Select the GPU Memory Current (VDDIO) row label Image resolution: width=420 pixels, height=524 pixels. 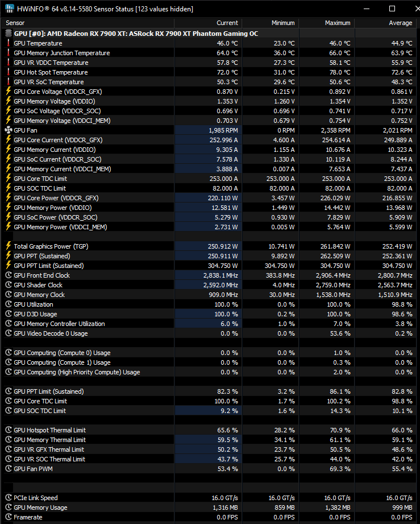55,150
